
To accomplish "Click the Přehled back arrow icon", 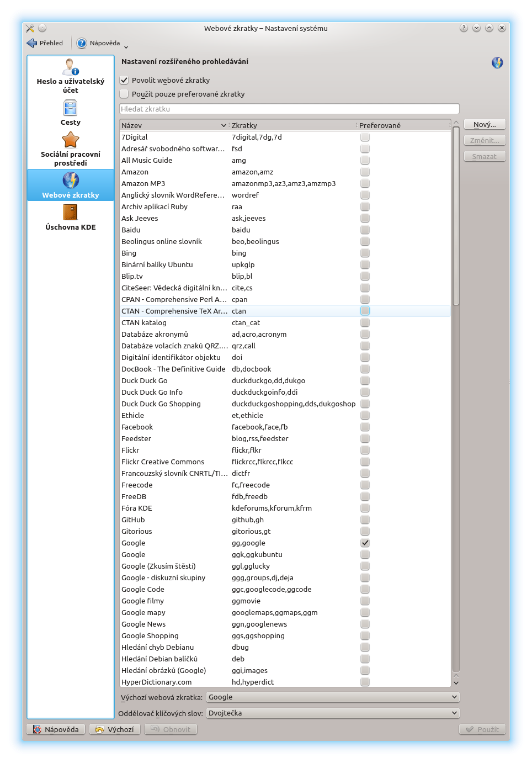I will (32, 43).
